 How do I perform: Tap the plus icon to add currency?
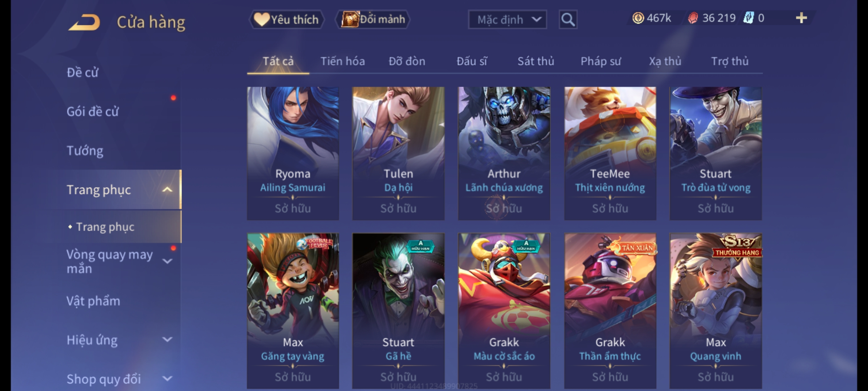[x=801, y=18]
